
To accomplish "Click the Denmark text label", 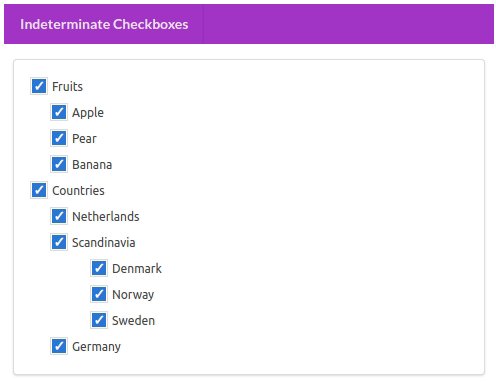I will (137, 269).
